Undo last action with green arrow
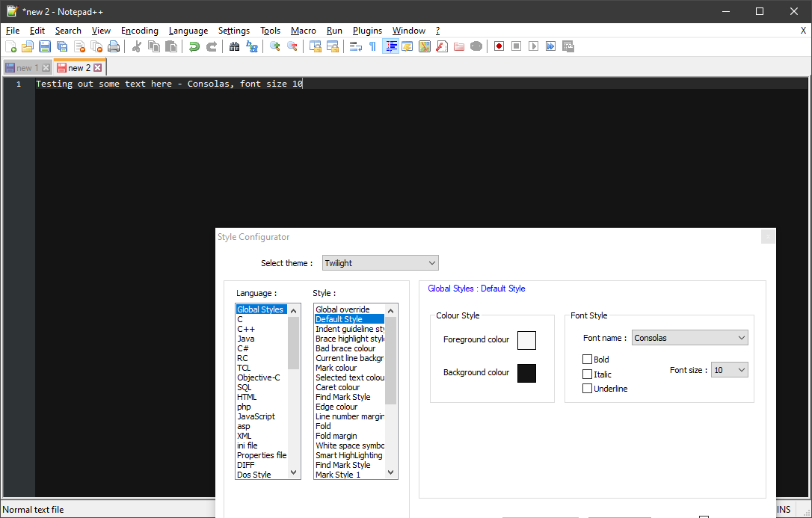Screen dimensions: 812x518 coord(194,46)
